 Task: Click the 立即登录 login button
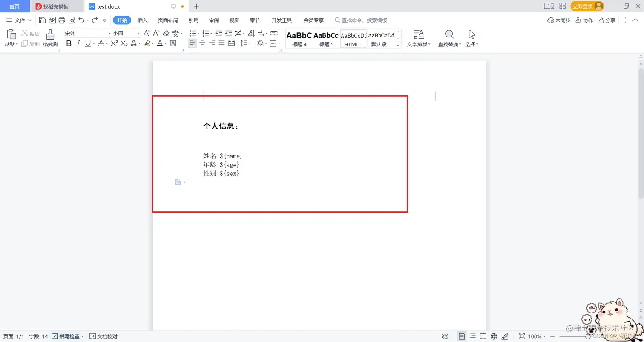coord(587,6)
